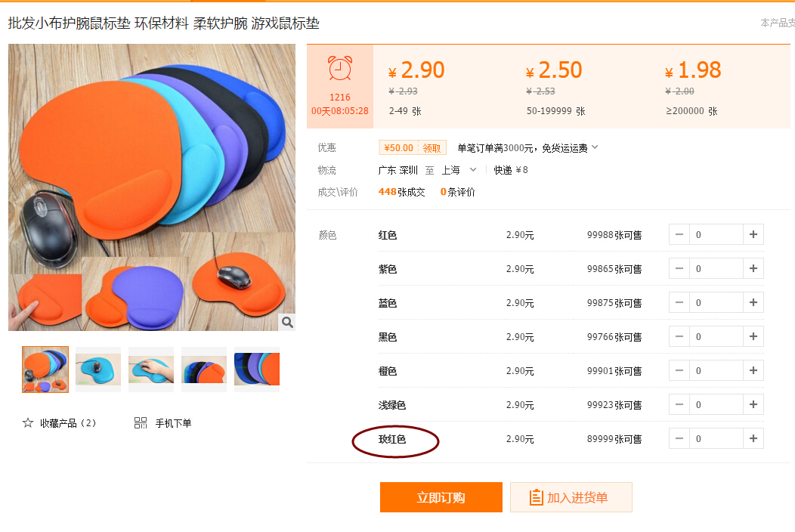Click plus for blue color quantity
The height and width of the screenshot is (532, 795).
pos(753,302)
